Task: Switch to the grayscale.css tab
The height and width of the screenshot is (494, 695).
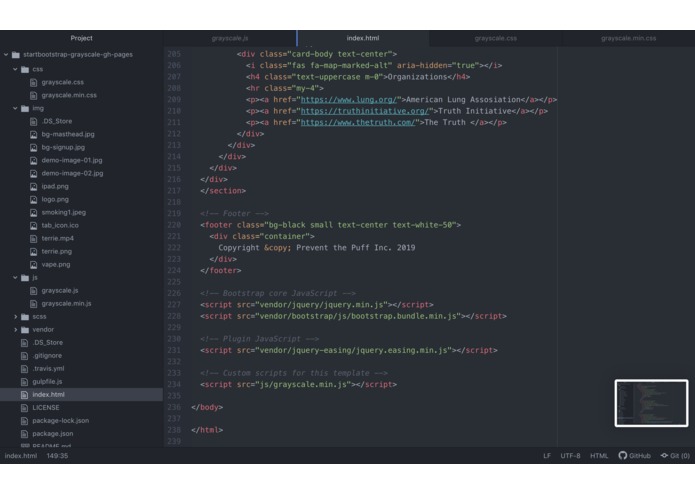Action: [x=496, y=38]
